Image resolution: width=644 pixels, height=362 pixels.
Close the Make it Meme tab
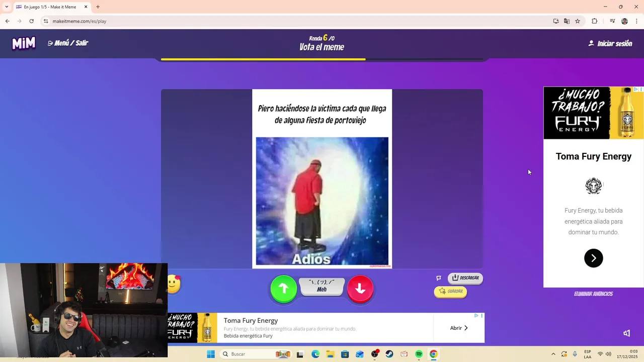tap(86, 7)
